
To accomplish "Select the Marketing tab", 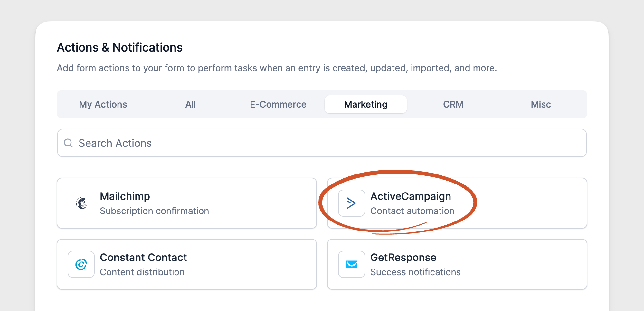I will pyautogui.click(x=366, y=104).
